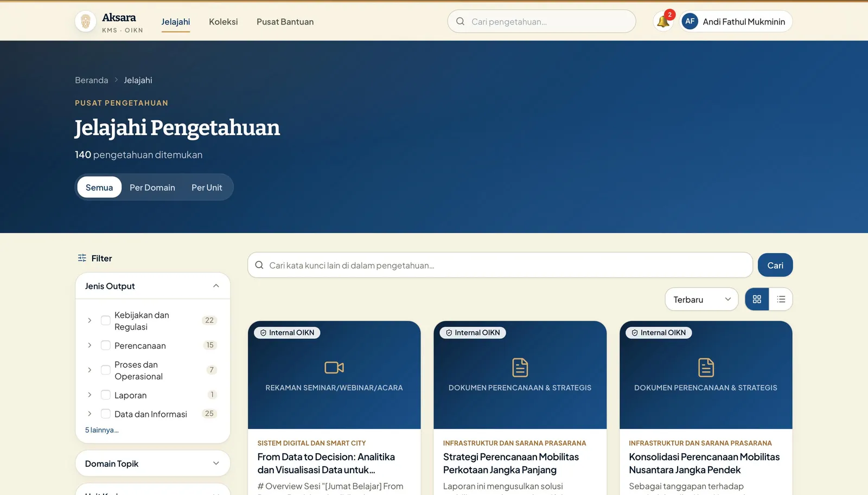The height and width of the screenshot is (495, 868).
Task: Open the notification bell
Action: click(x=663, y=22)
